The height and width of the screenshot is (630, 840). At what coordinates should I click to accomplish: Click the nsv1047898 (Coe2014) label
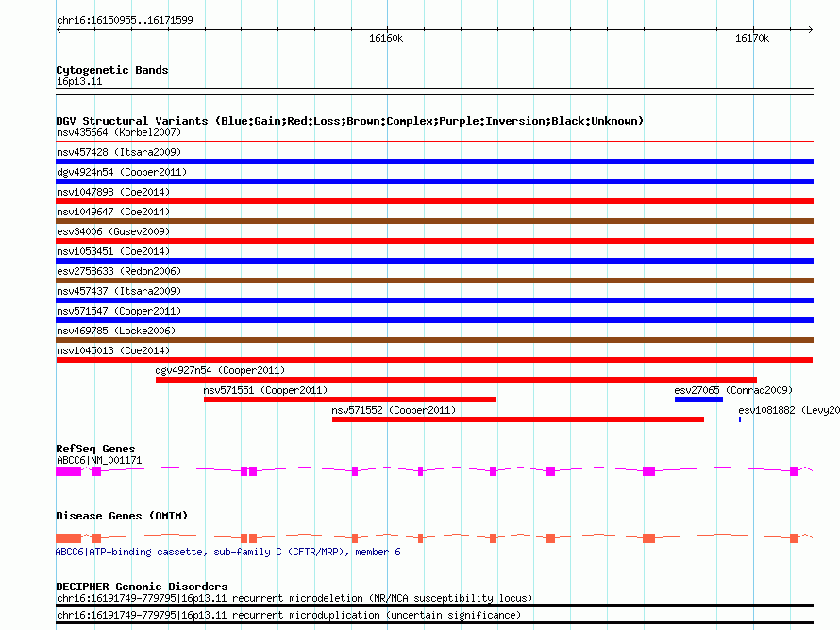coord(113,192)
